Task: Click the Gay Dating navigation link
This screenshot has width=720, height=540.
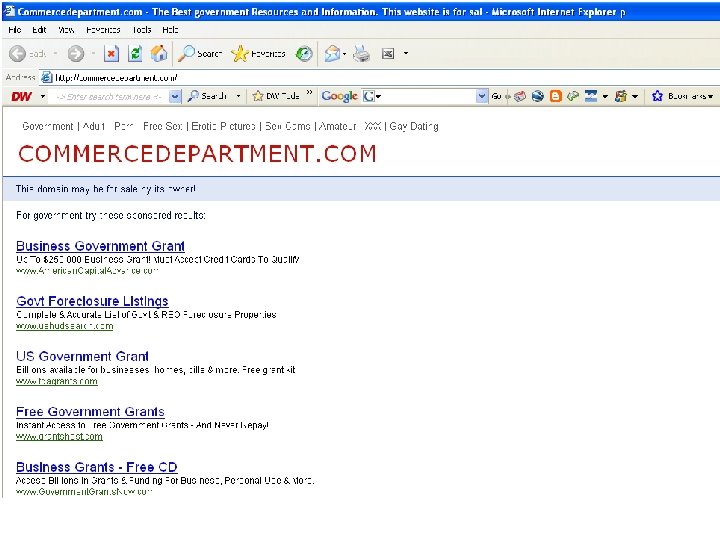Action: coord(414,126)
